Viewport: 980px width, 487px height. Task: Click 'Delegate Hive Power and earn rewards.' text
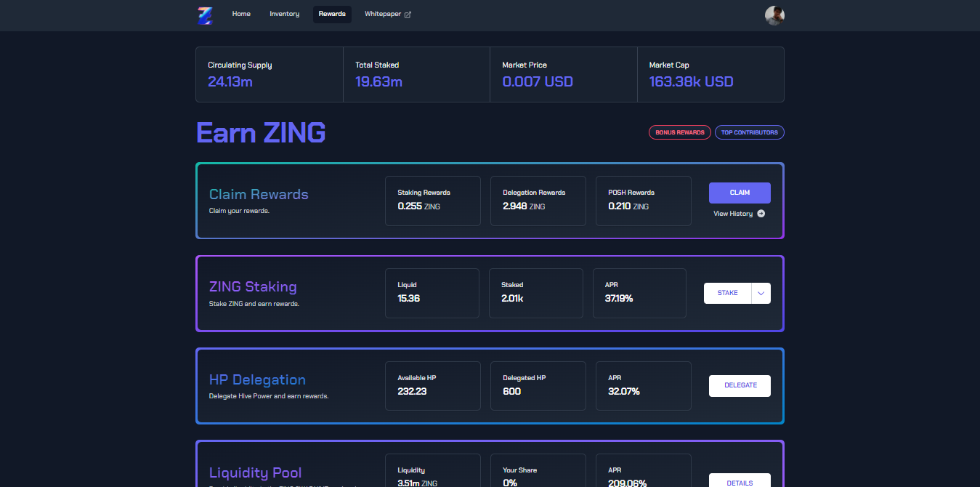pos(269,396)
